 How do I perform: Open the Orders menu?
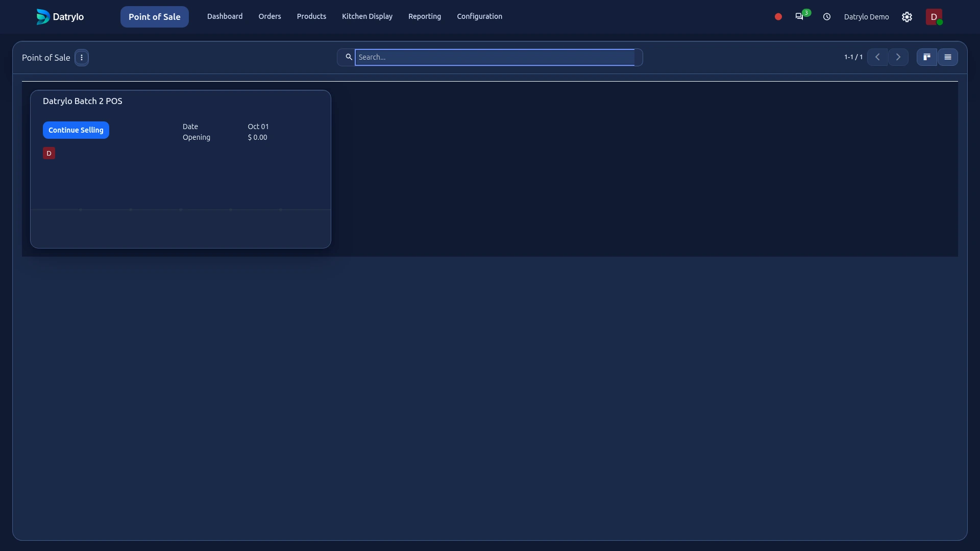(270, 16)
